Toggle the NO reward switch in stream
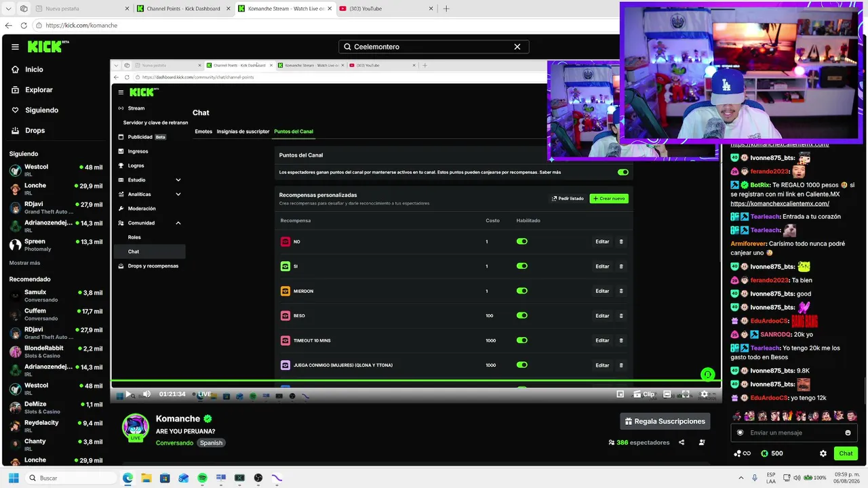The height and width of the screenshot is (488, 868). [x=521, y=241]
